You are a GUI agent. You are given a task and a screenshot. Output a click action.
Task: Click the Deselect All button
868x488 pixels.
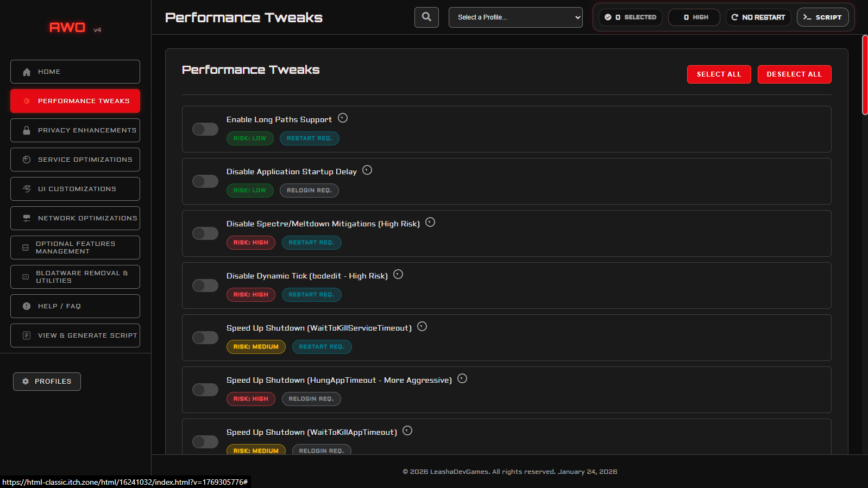[794, 74]
